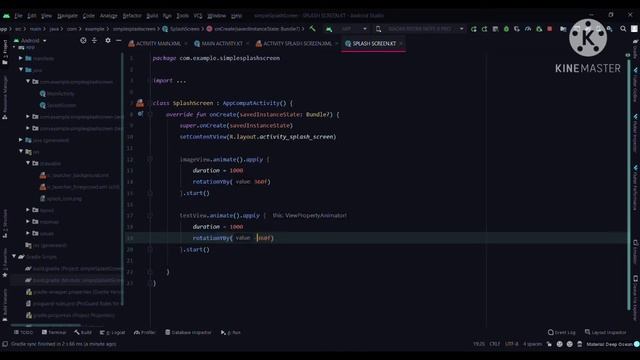The height and width of the screenshot is (360, 640).
Task: Click the first green rerun icon in toolbar
Action: (x=473, y=29)
